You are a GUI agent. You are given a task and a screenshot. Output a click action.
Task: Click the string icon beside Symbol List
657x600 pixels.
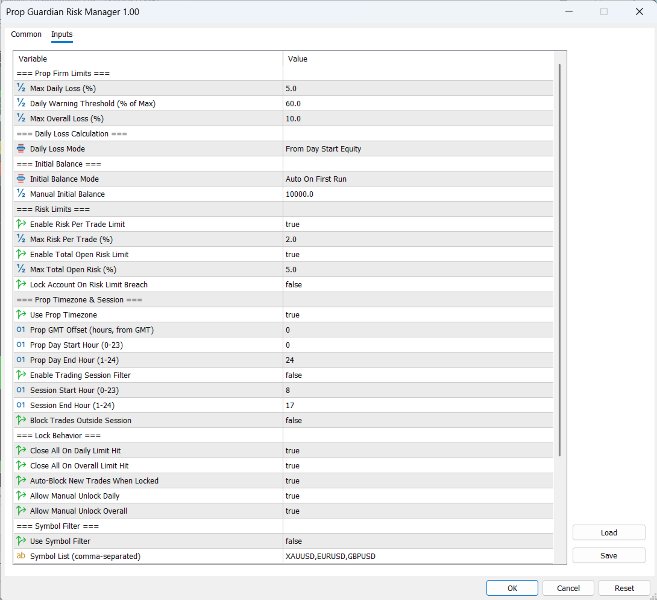21,556
